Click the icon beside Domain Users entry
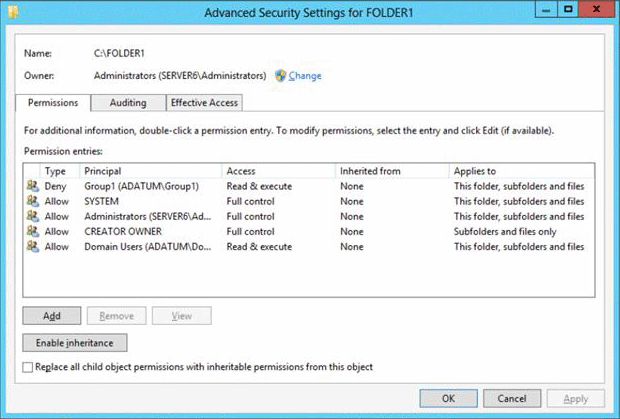 point(31,246)
